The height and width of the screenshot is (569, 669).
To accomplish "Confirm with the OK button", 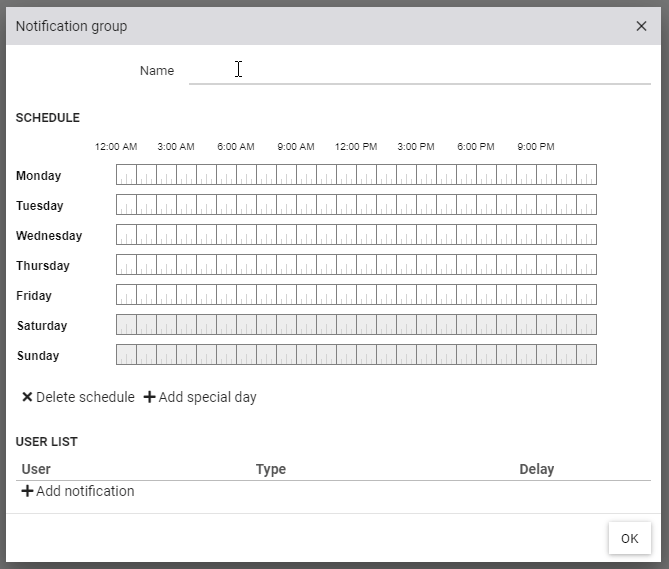I will 629,538.
